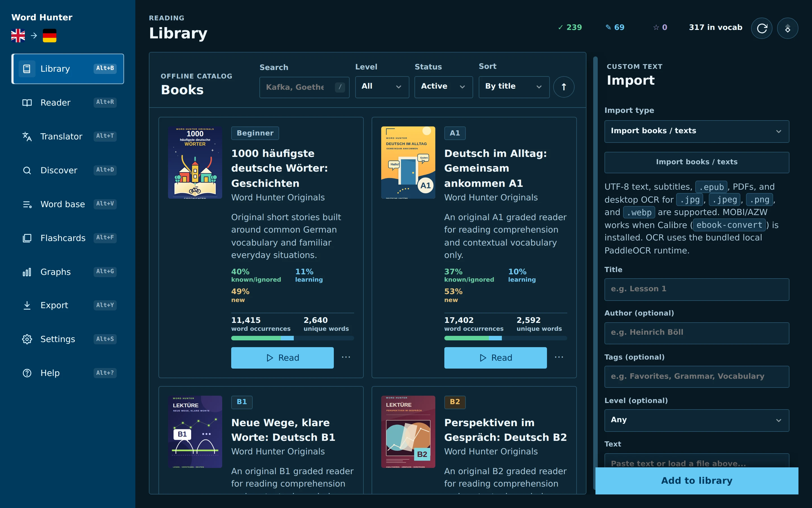Viewport: 812px width, 508px height.
Task: Navigate to Word base
Action: tap(68, 204)
